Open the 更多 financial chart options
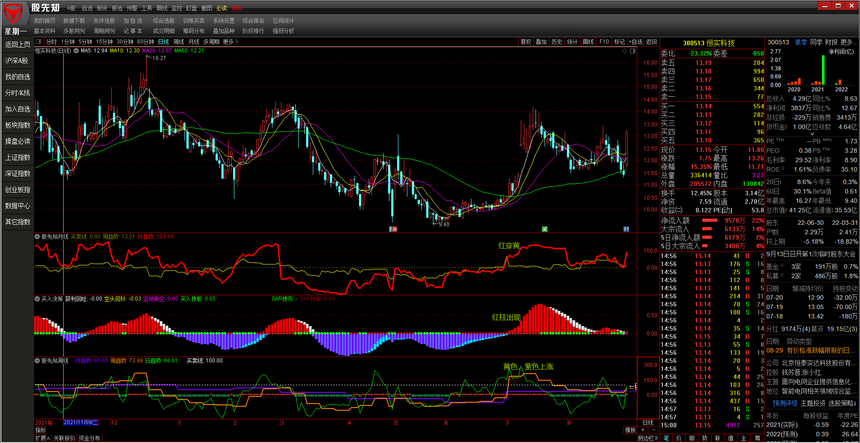The height and width of the screenshot is (443, 860). click(847, 42)
